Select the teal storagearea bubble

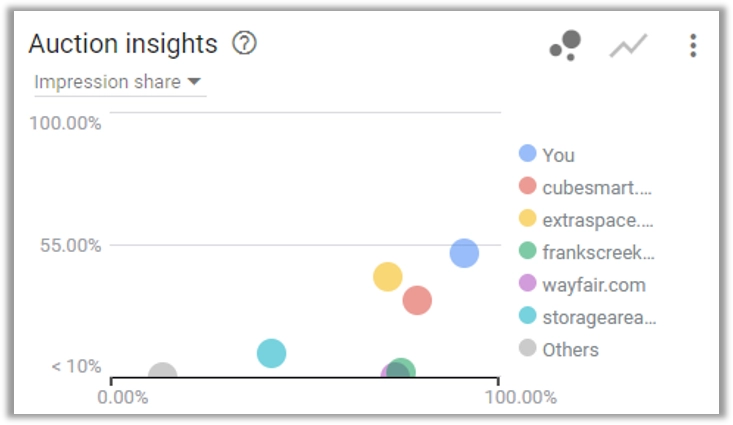tap(271, 353)
